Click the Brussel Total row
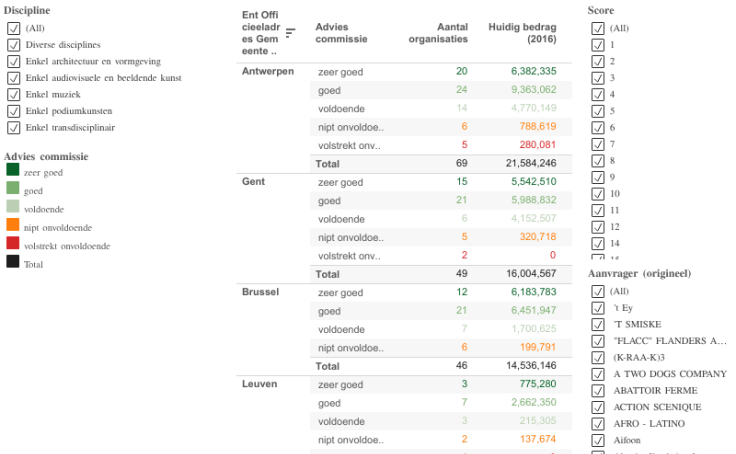Screen dimensions: 736x454 pos(441,366)
